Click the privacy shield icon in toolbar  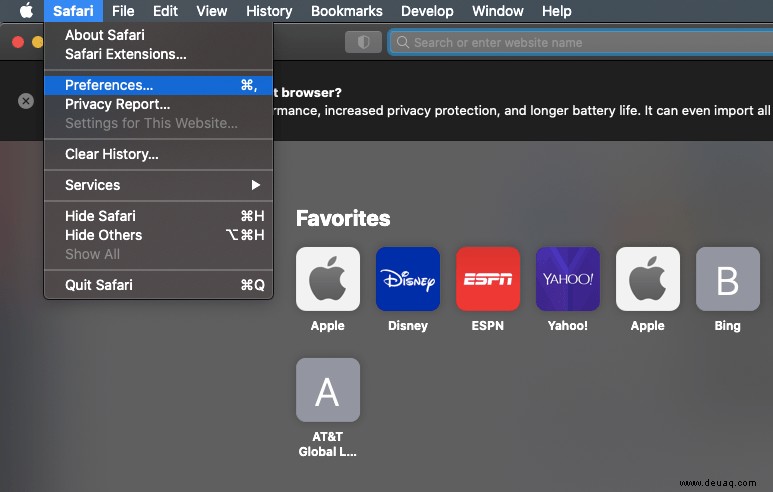click(x=363, y=42)
